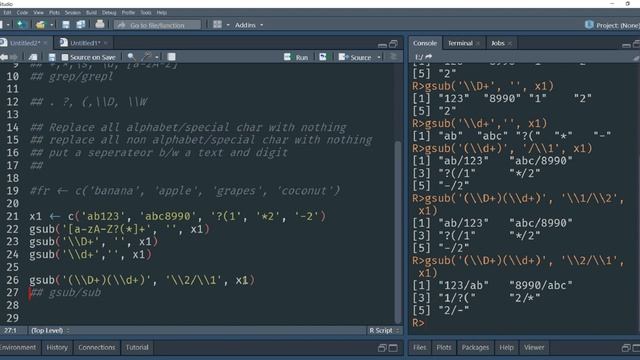Open the Profile menu
This screenshot has height=360, width=640.
pyautogui.click(x=128, y=13)
